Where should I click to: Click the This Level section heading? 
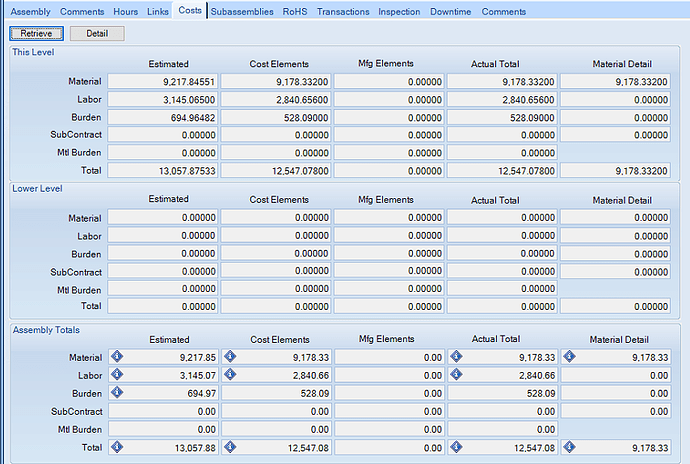point(33,52)
